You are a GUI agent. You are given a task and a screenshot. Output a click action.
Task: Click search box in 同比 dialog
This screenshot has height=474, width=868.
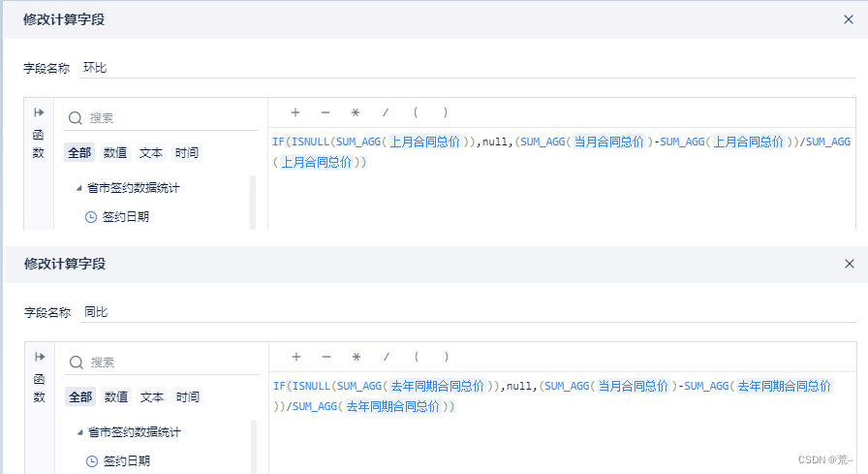pyautogui.click(x=162, y=363)
